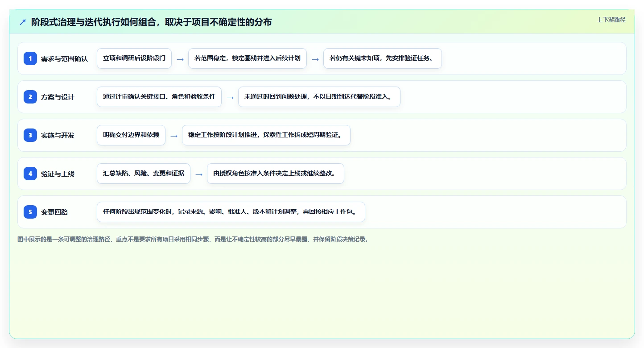Click the 方案与设计 stage label
644x348 pixels.
click(x=58, y=97)
